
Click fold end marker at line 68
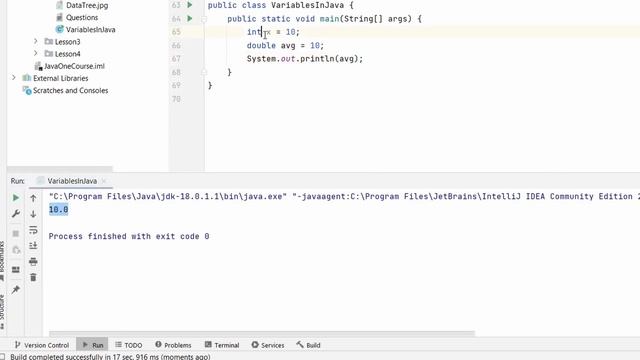(204, 72)
